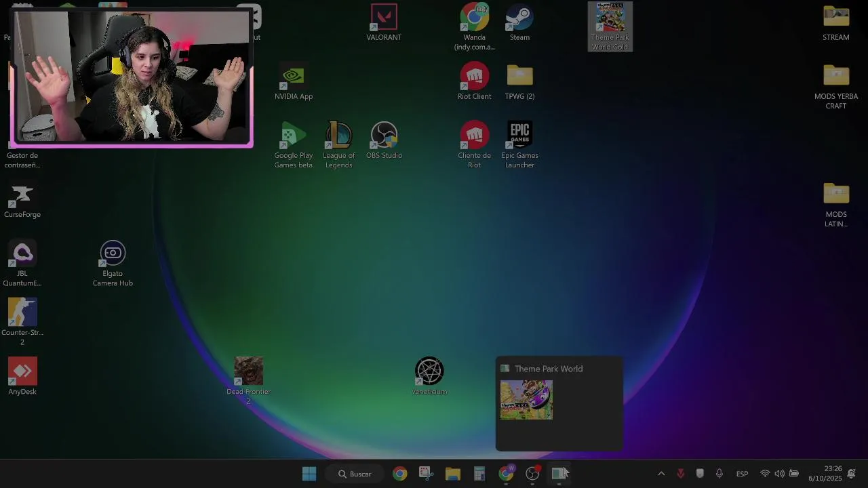Open the MODS YERBA CRAFT folder
This screenshot has height=488, width=868.
click(836, 86)
